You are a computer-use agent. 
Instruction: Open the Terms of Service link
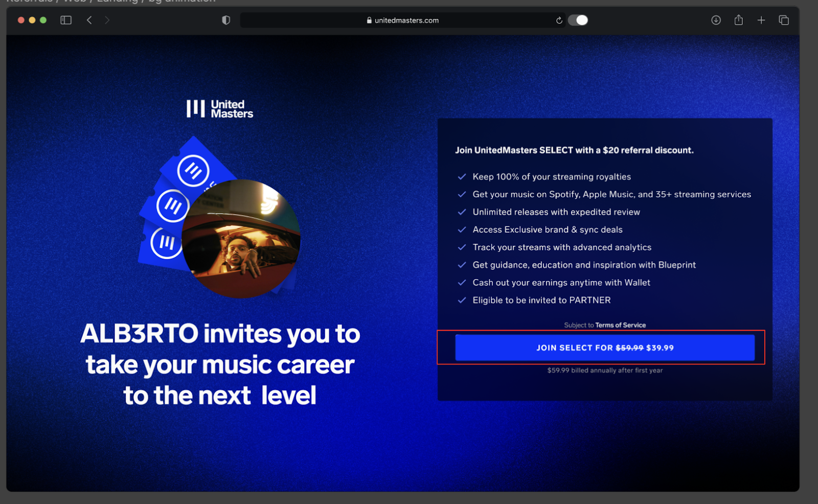[620, 325]
